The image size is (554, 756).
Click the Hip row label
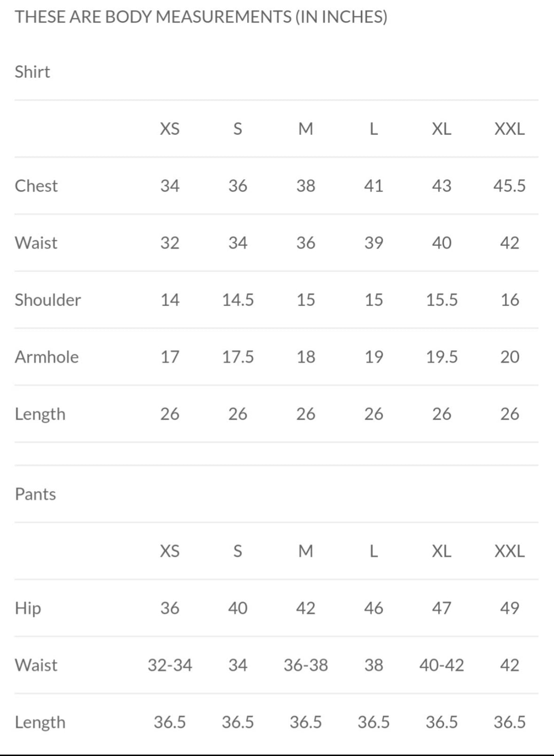[28, 608]
